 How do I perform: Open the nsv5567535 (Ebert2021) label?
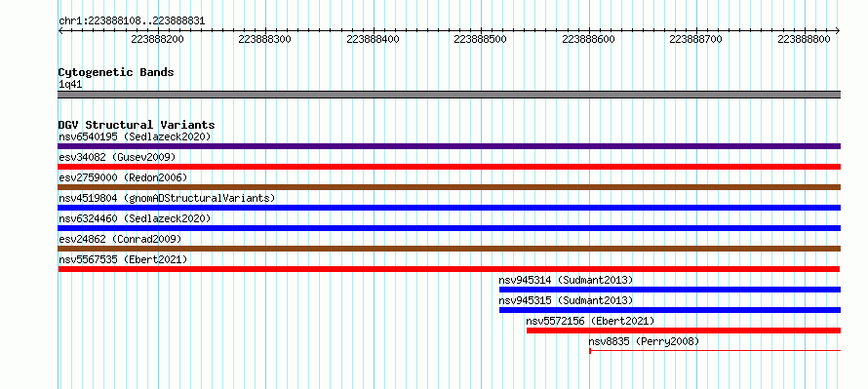click(123, 259)
